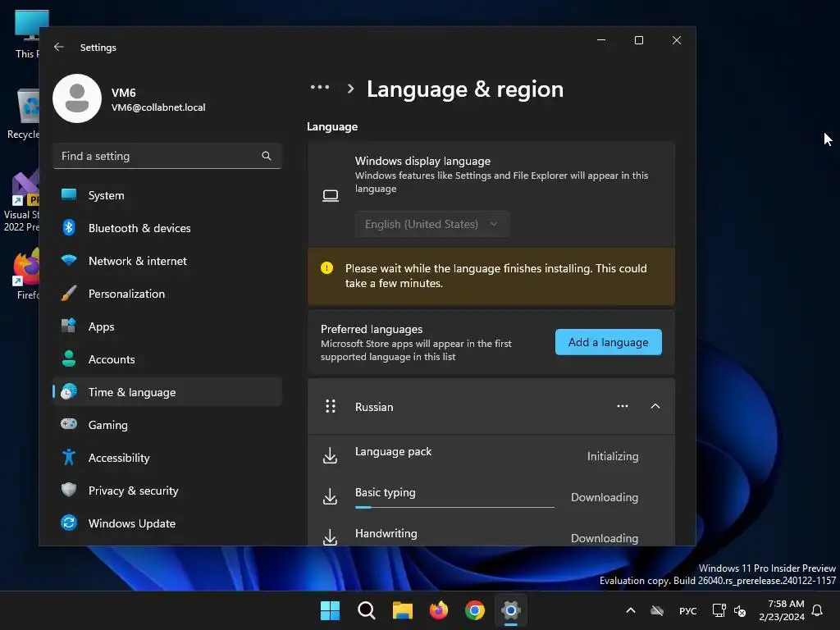Click the Bluetooth icon in sidebar
Viewport: 840px width, 630px height.
click(x=69, y=228)
